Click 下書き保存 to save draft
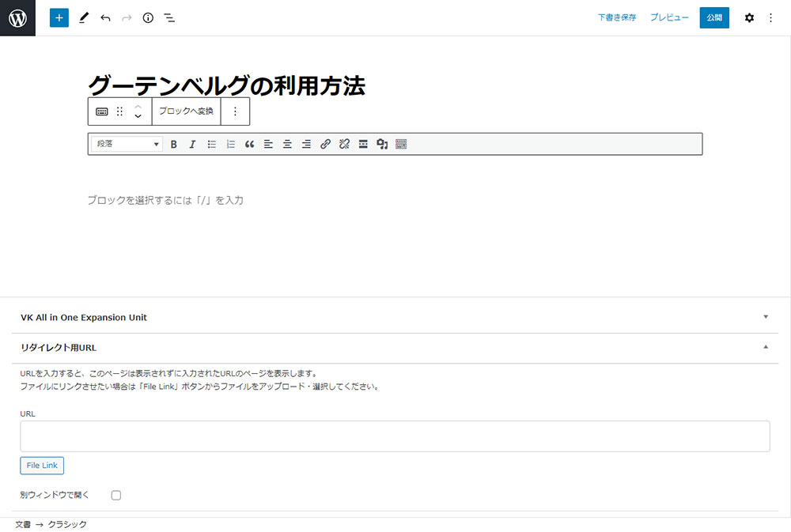This screenshot has height=532, width=791. pos(617,17)
